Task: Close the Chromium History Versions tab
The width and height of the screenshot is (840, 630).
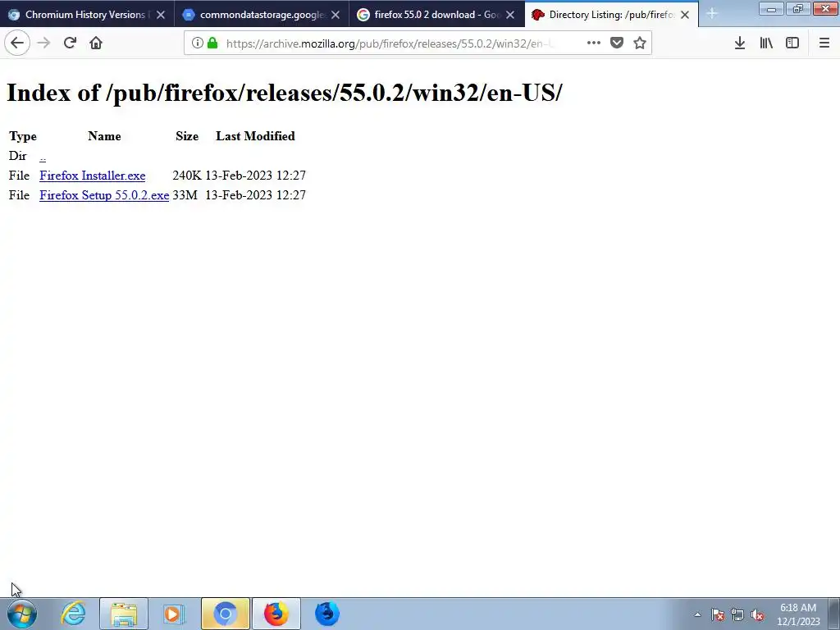Action: pyautogui.click(x=161, y=15)
